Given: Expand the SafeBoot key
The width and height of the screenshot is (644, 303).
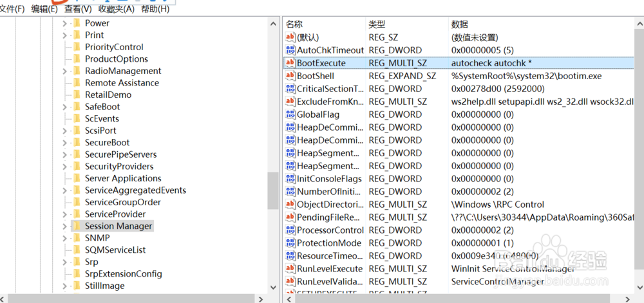Looking at the screenshot, I should coord(64,107).
